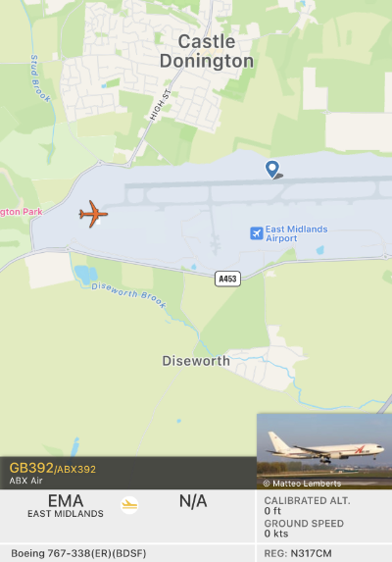Click the blue location pin marker
The image size is (392, 562).
(272, 169)
